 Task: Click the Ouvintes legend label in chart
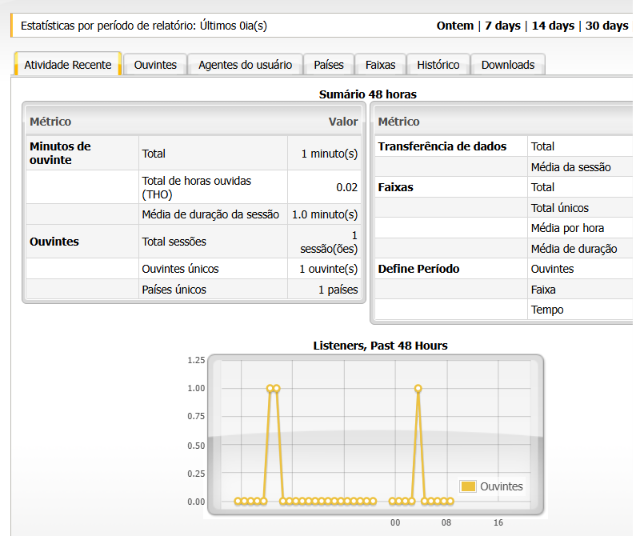(x=501, y=486)
